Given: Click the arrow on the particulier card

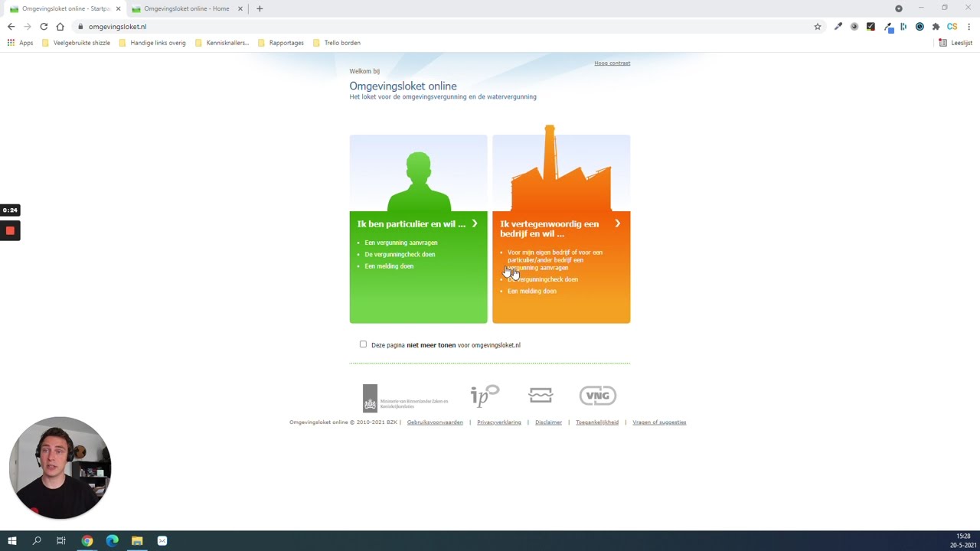Looking at the screenshot, I should click(x=475, y=223).
